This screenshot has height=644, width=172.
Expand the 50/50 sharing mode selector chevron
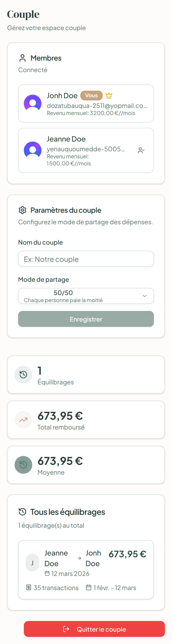144,296
